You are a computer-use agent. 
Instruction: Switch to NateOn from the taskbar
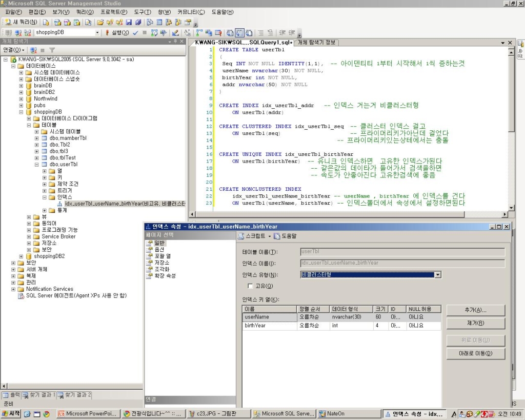(349, 414)
